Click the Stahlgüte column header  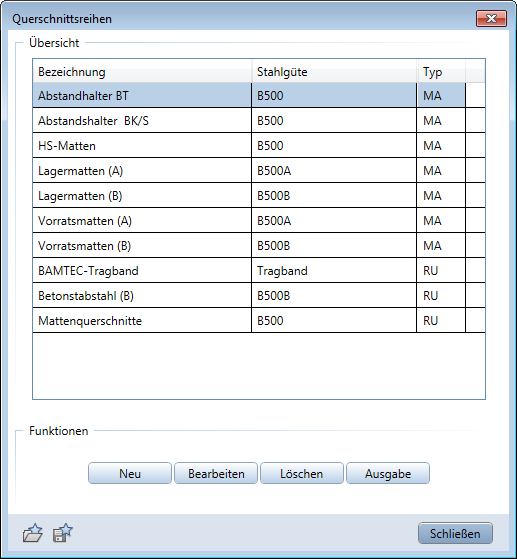[334, 72]
